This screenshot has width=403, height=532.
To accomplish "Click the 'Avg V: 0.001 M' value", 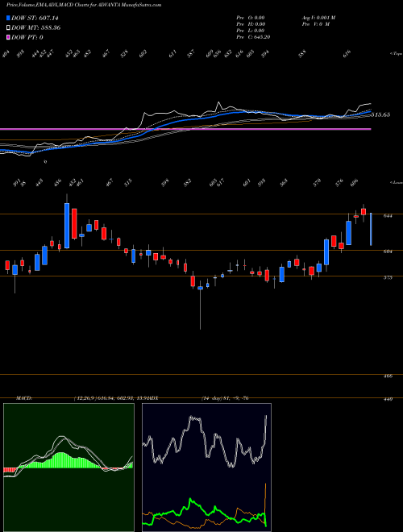I will coord(318,18).
